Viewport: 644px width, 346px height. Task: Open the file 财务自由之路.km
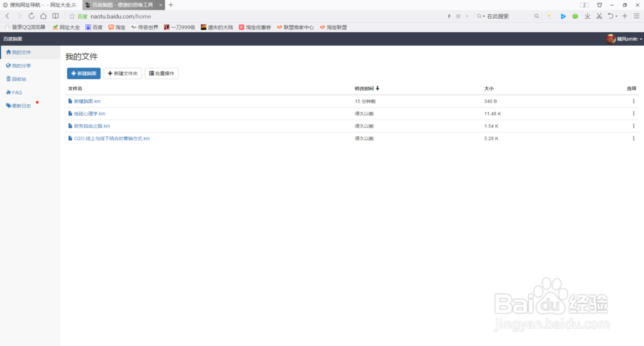(x=92, y=126)
